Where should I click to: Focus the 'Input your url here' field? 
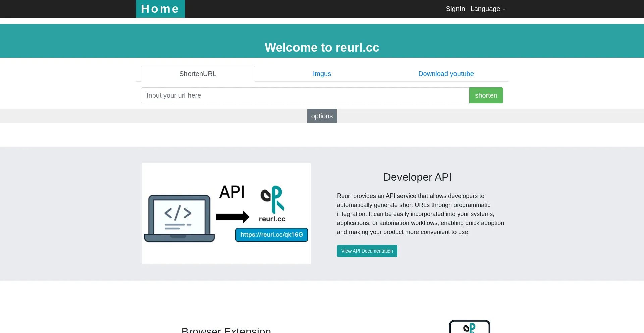tap(305, 95)
